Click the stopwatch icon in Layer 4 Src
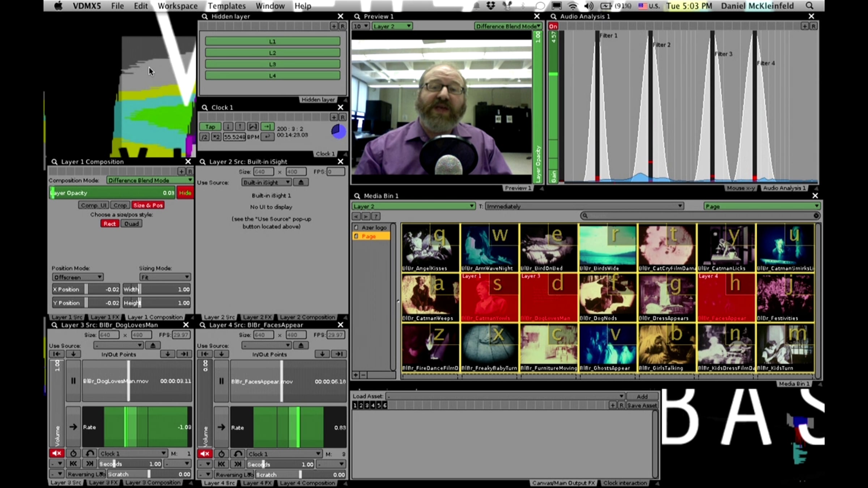This screenshot has height=488, width=868. click(221, 454)
